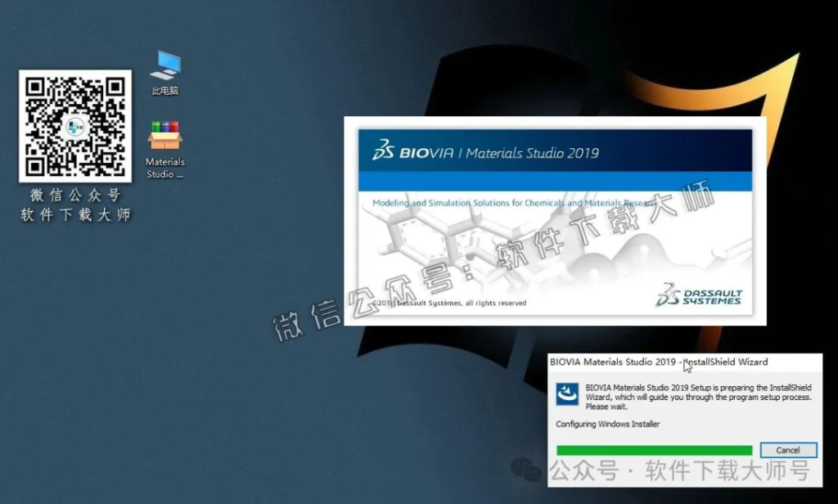The image size is (838, 504).
Task: Open the 此电脑 desktop icon
Action: [x=165, y=65]
